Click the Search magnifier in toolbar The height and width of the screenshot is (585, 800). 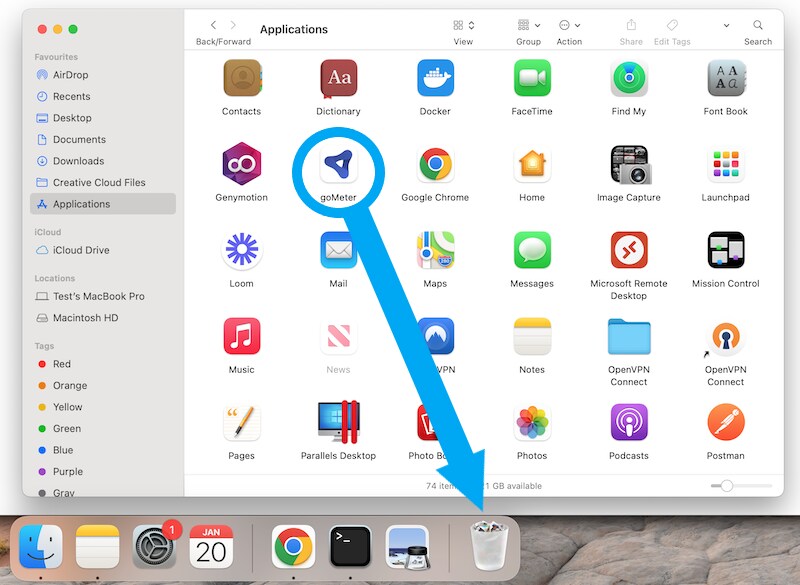pyautogui.click(x=758, y=25)
